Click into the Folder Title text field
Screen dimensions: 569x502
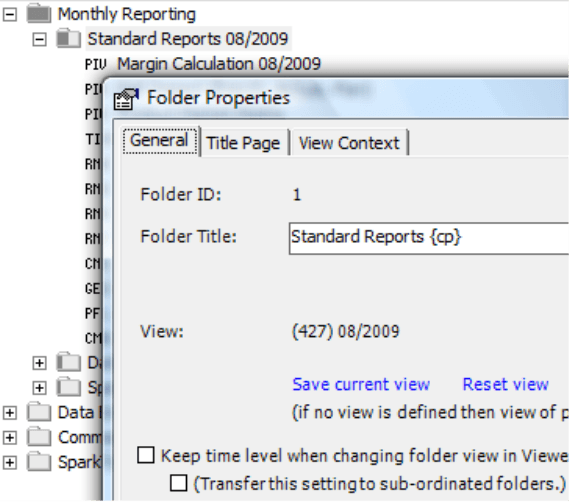point(429,238)
